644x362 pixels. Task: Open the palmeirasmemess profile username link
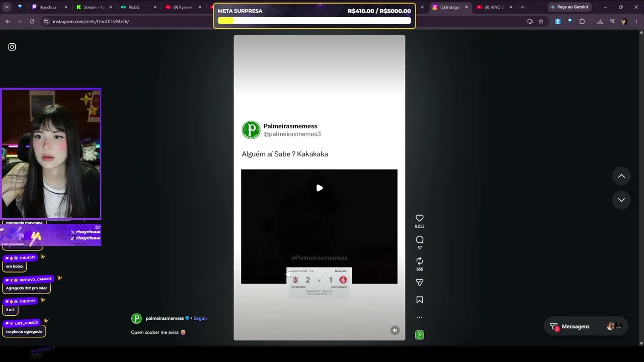coord(165,318)
